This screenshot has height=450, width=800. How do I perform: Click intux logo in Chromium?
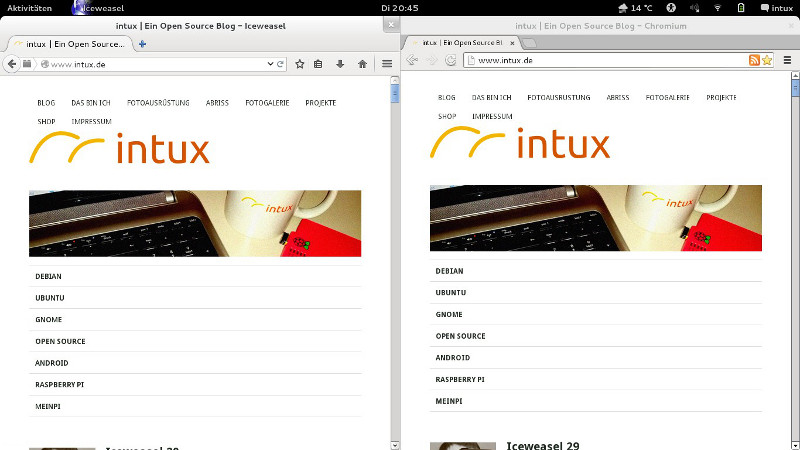(520, 143)
